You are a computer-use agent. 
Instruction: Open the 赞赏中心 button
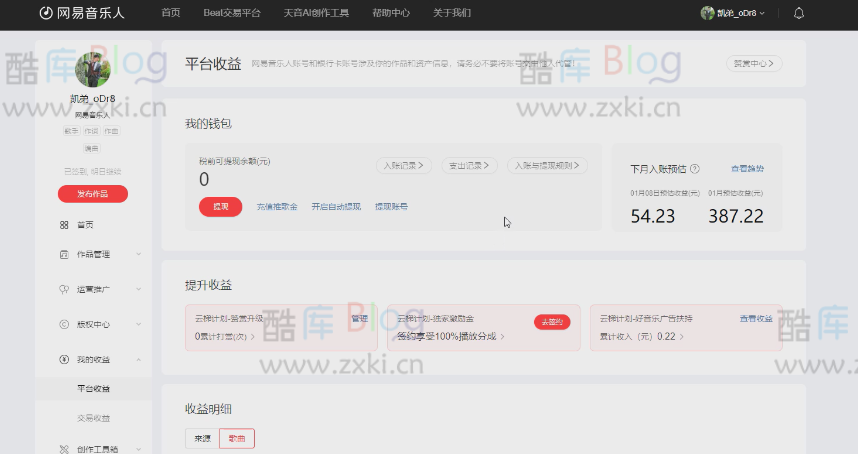click(x=754, y=63)
